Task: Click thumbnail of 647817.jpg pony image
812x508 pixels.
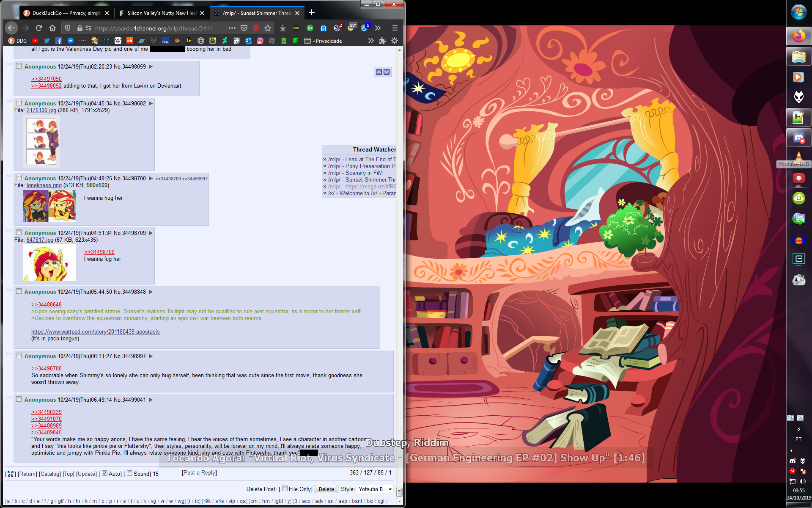Action: (x=49, y=263)
